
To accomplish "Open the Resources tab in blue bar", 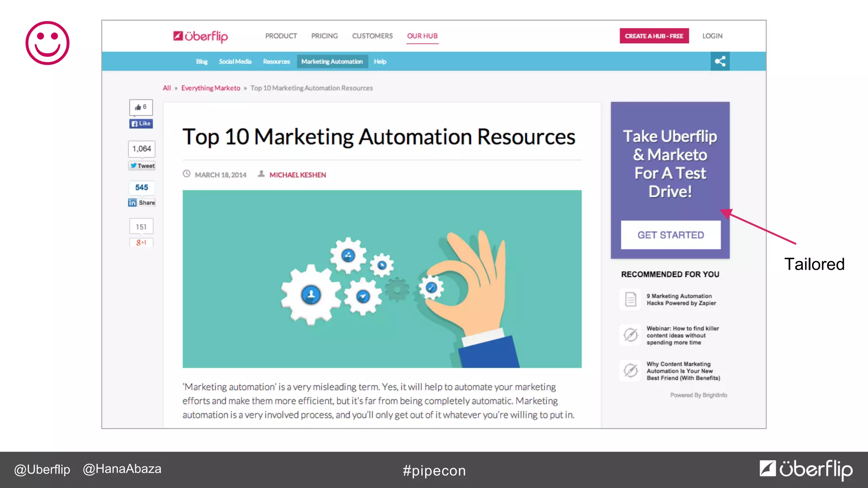I will pyautogui.click(x=276, y=61).
